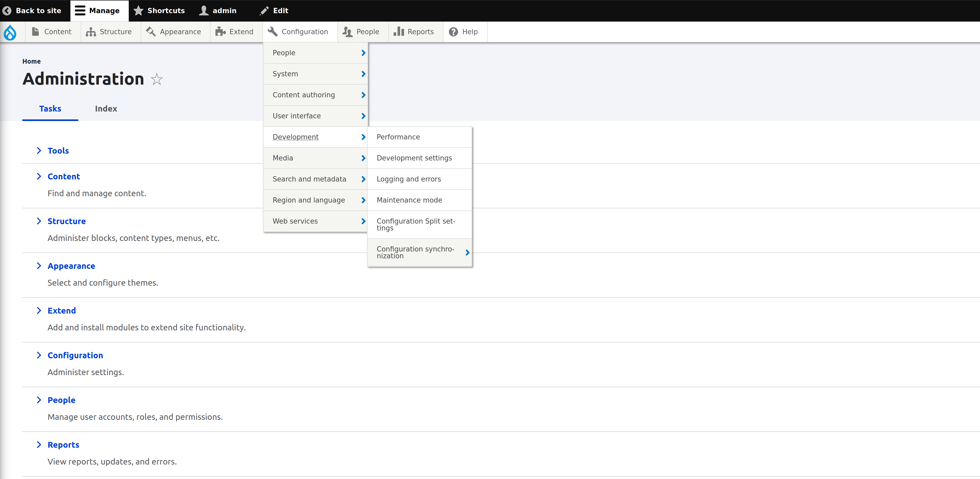
Task: Select Performance from Development submenu
Action: (398, 137)
